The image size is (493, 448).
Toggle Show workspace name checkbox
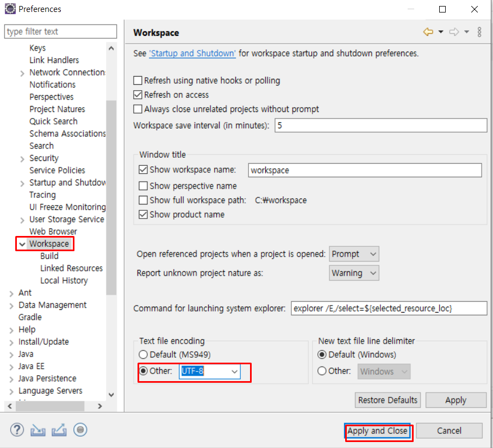[x=143, y=170]
